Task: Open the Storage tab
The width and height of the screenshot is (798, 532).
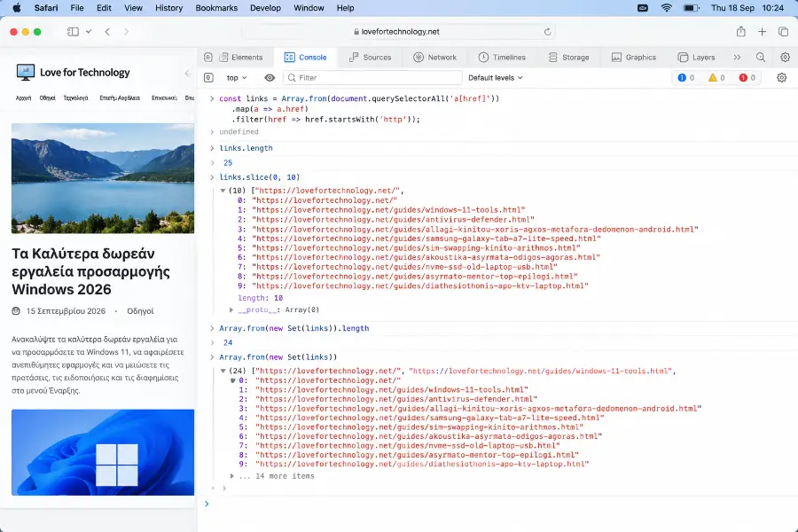Action: (568, 58)
